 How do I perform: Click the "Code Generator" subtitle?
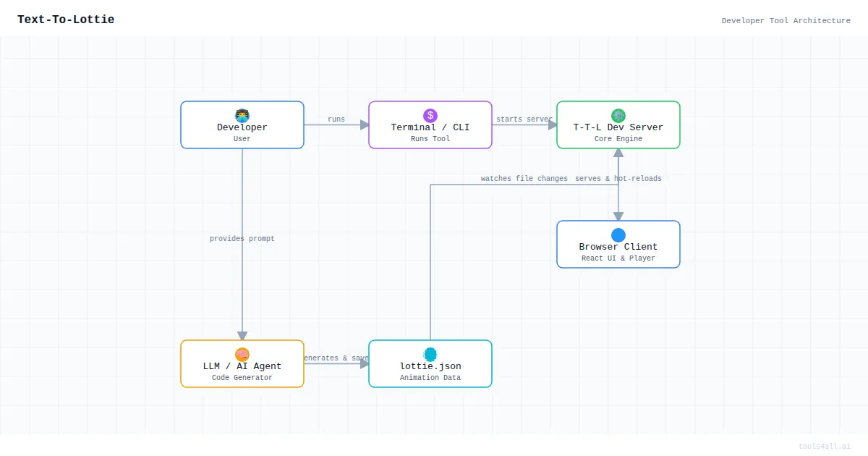(242, 378)
